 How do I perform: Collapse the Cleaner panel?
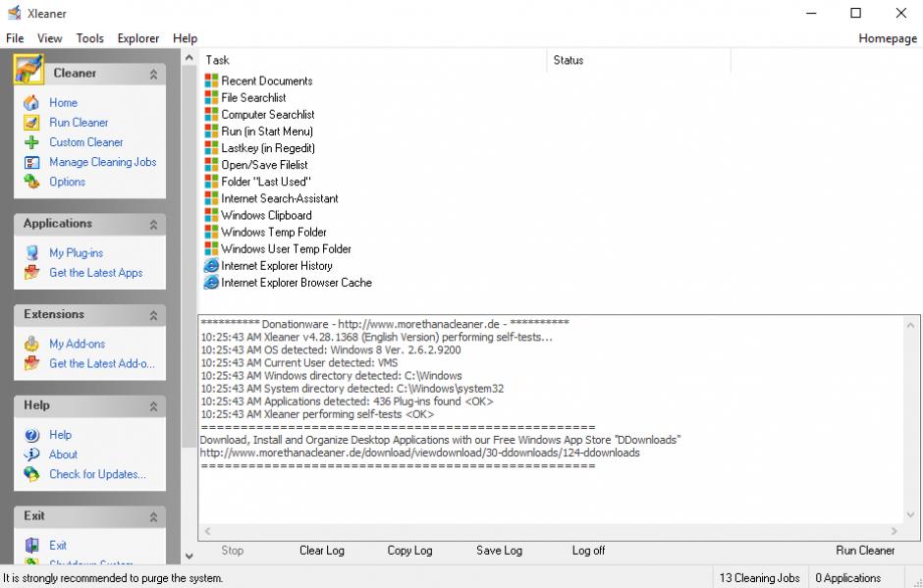153,75
